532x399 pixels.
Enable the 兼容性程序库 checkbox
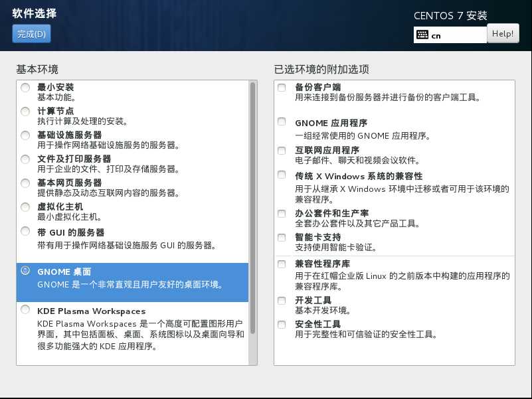click(282, 264)
